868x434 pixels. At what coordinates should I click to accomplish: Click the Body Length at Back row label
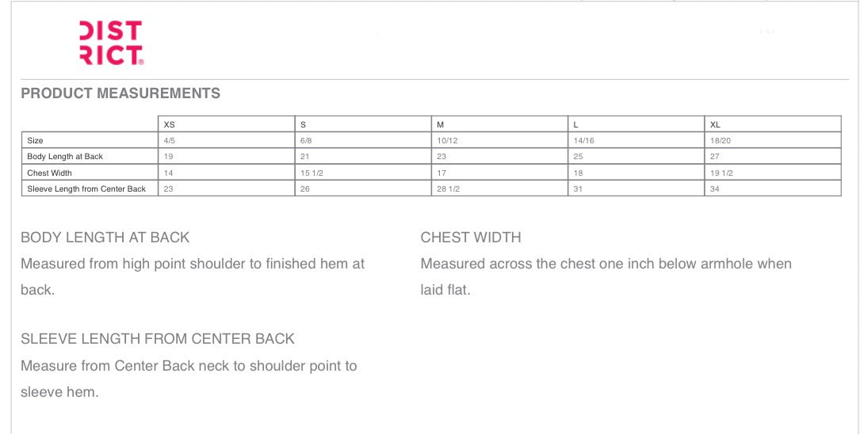tap(65, 157)
